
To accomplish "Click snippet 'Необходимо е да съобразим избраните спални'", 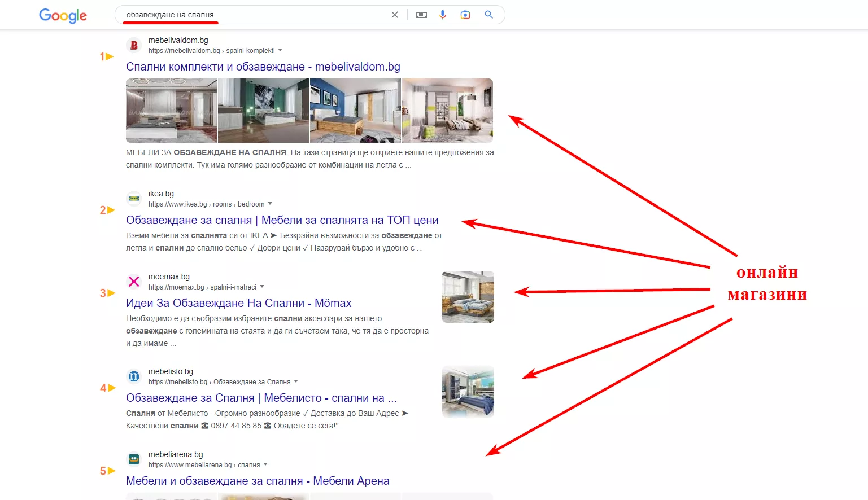I will click(214, 318).
